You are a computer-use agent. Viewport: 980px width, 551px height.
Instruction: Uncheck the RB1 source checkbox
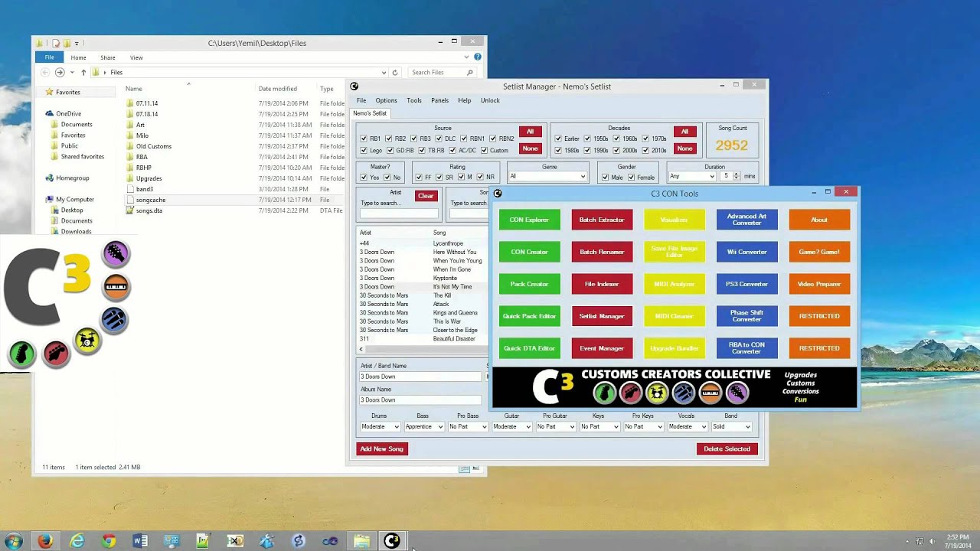tap(364, 139)
